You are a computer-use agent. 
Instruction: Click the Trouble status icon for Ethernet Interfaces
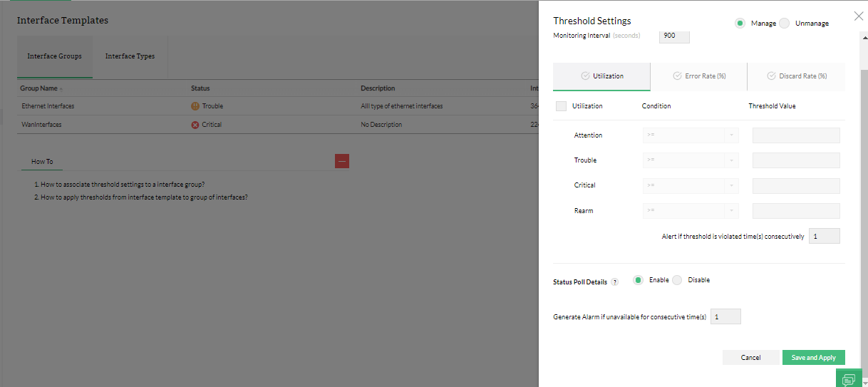pos(195,106)
